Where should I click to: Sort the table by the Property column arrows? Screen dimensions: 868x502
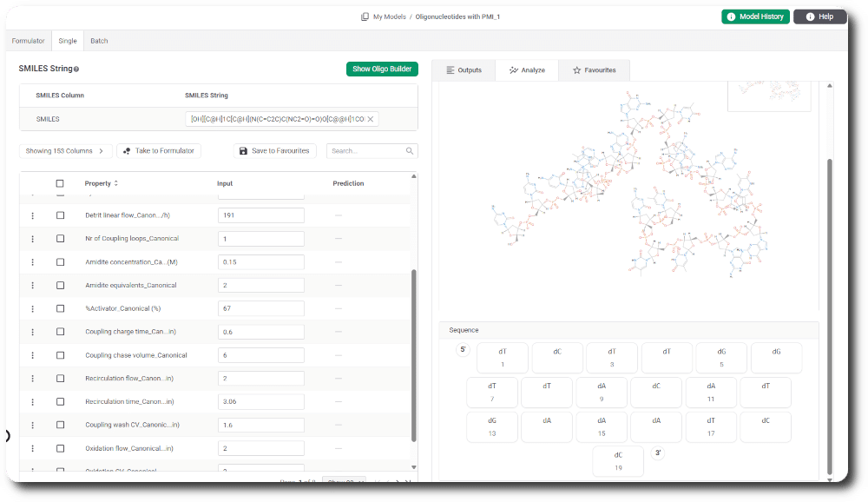[x=116, y=183]
